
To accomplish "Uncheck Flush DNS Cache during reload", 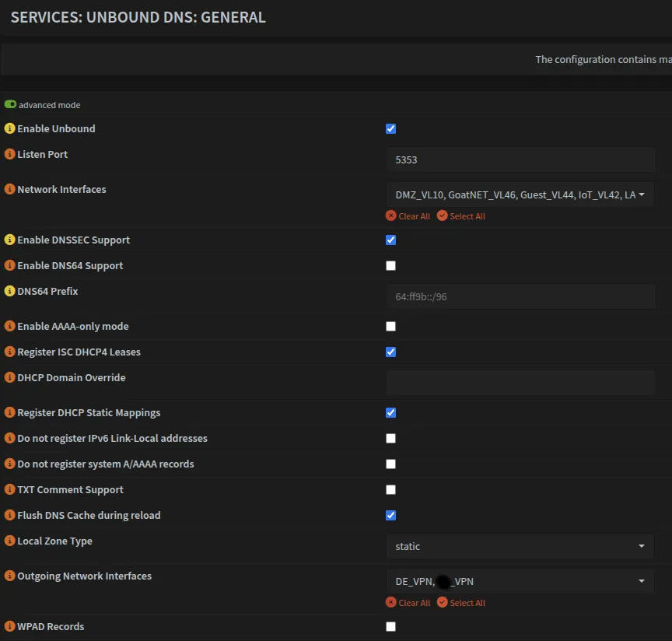I will (390, 515).
